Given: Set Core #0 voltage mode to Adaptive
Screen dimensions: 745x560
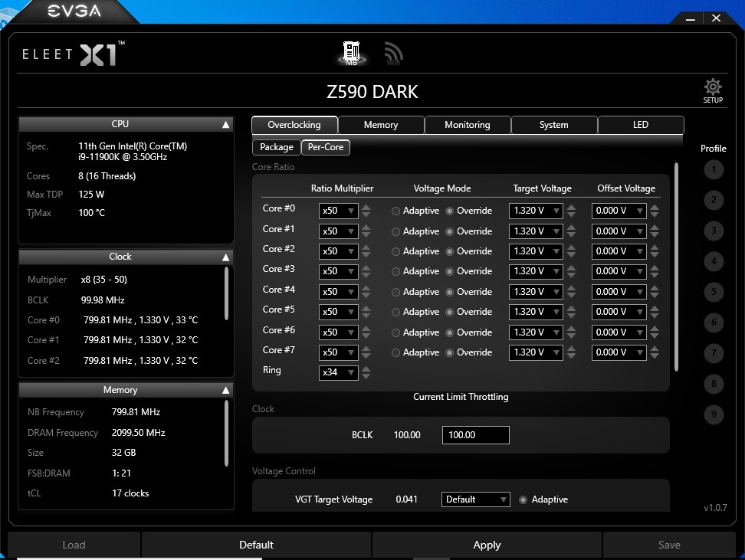Looking at the screenshot, I should coord(395,211).
